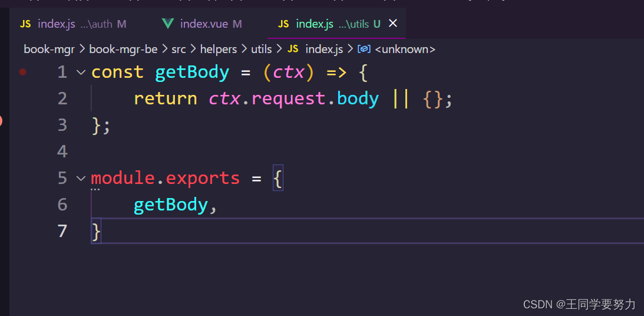
Task: Toggle the breakpoint dot on line 1
Action: click(x=23, y=72)
